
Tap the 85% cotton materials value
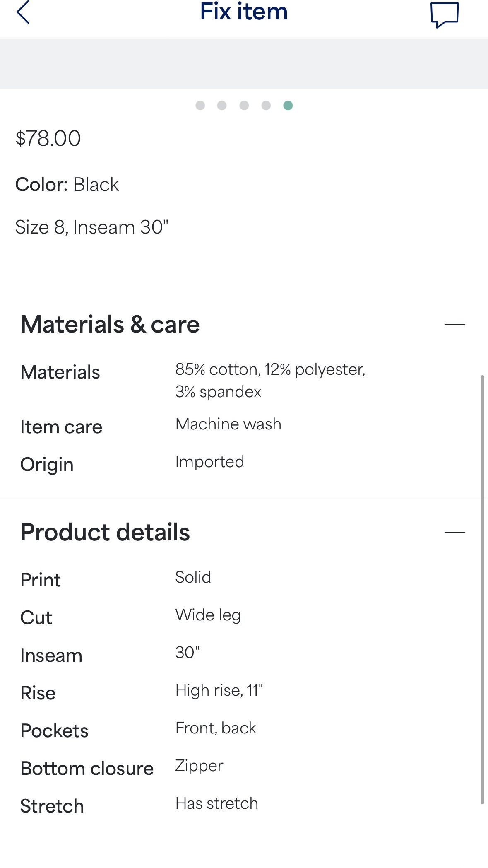tap(270, 380)
